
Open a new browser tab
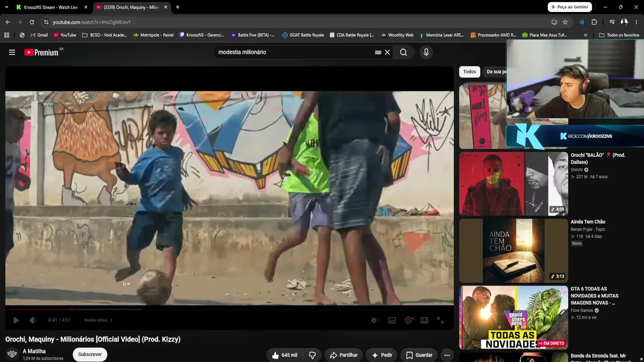click(178, 7)
